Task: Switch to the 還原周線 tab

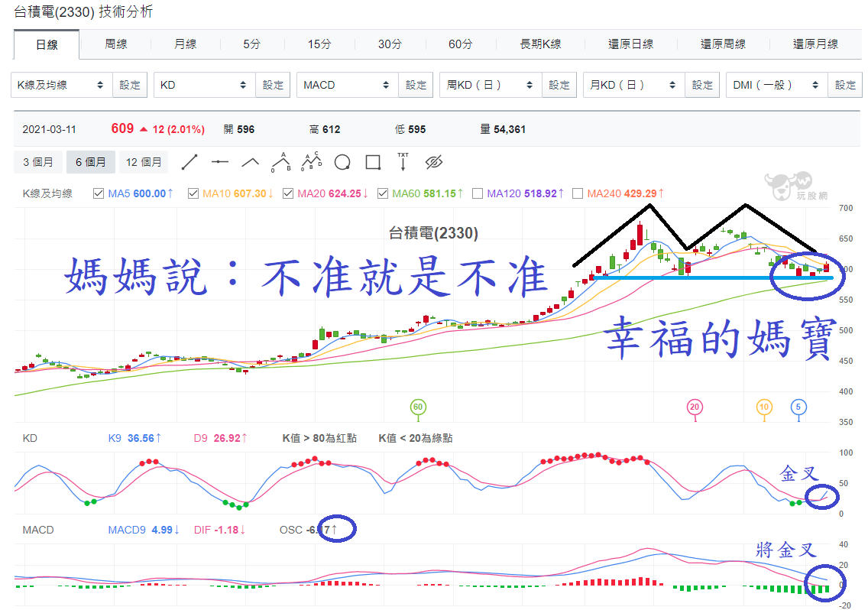Action: click(x=723, y=44)
